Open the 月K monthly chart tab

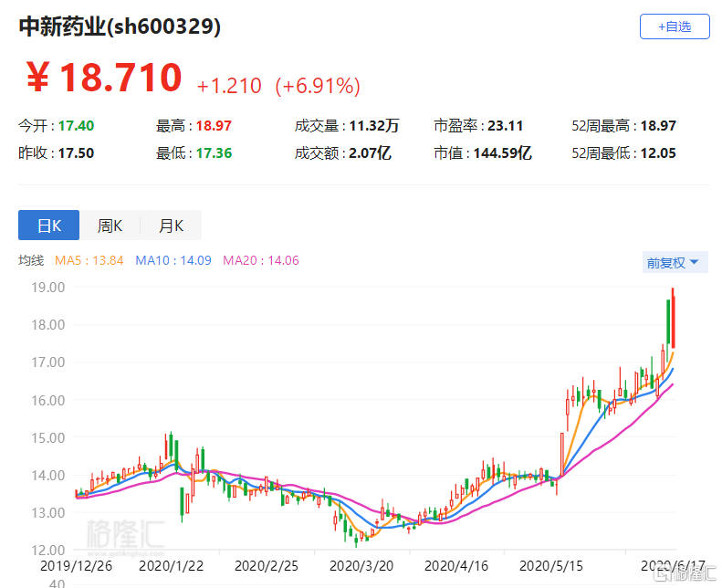[x=171, y=225]
